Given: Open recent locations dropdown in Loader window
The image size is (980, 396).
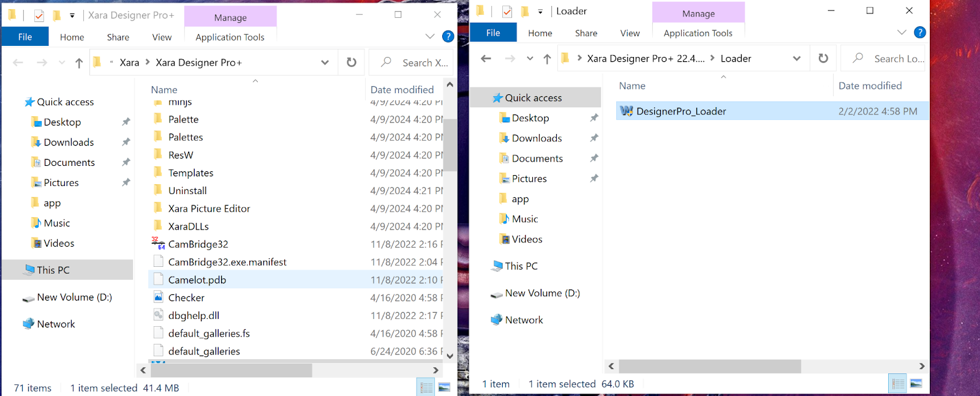Looking at the screenshot, I should tap(530, 59).
